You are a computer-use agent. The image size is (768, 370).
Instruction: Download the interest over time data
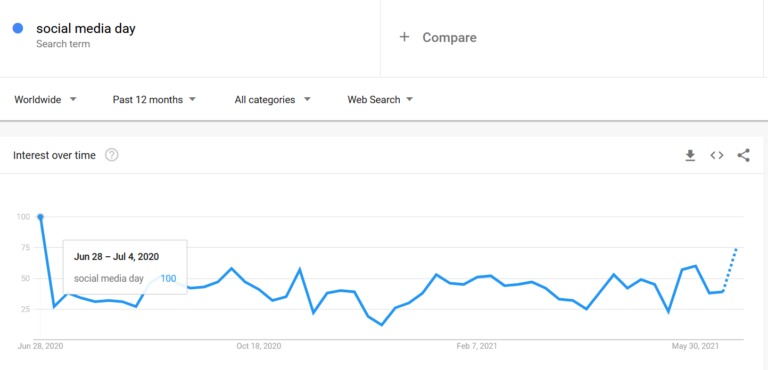tap(690, 155)
